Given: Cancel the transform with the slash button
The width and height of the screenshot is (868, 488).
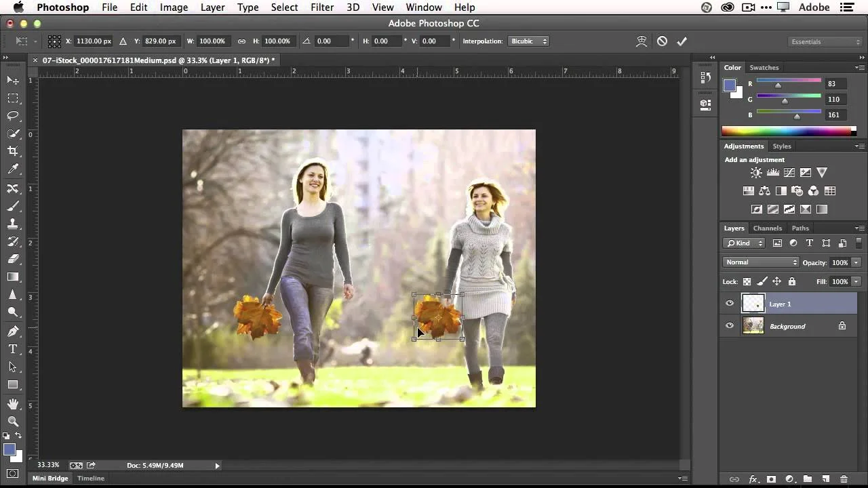Looking at the screenshot, I should 662,41.
